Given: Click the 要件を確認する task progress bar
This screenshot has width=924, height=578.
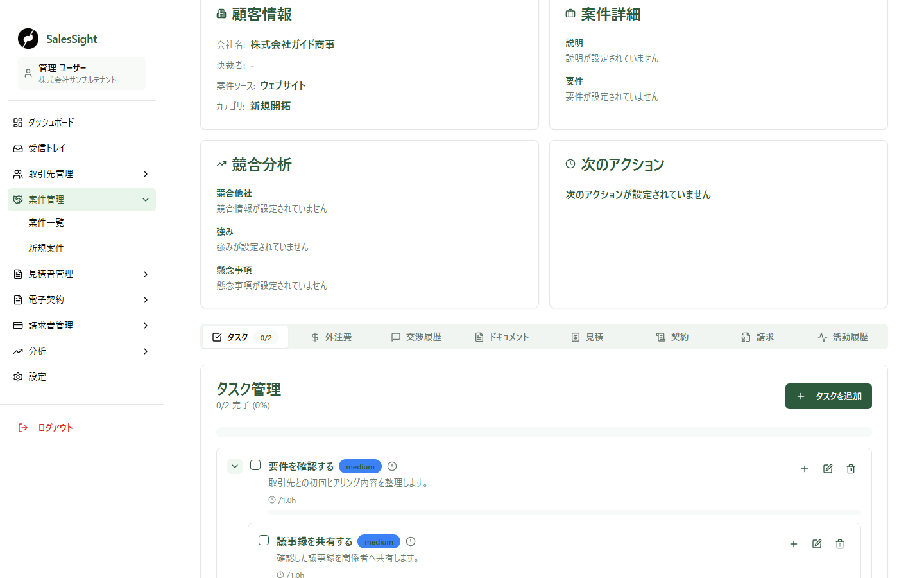Looking at the screenshot, I should click(565, 512).
